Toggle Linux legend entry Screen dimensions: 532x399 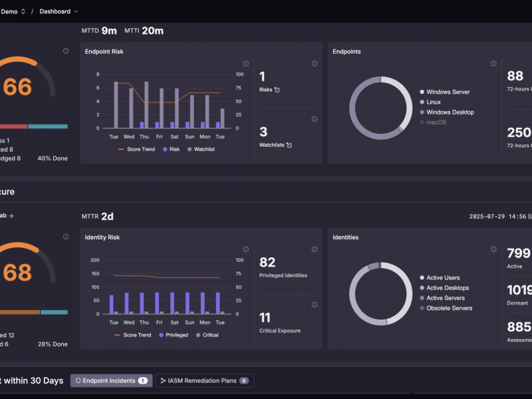click(430, 102)
